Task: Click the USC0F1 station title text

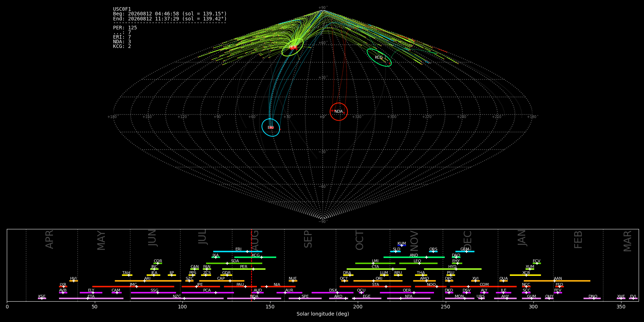Action: click(122, 9)
